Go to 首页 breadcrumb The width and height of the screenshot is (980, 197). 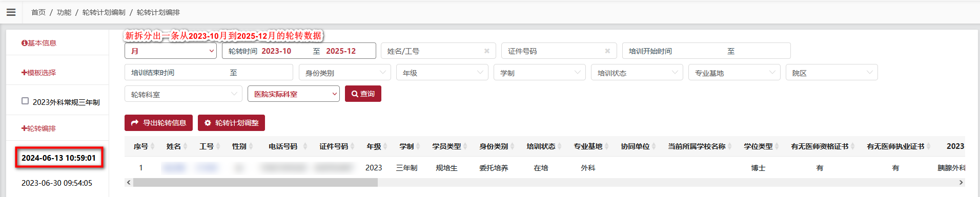pyautogui.click(x=38, y=12)
